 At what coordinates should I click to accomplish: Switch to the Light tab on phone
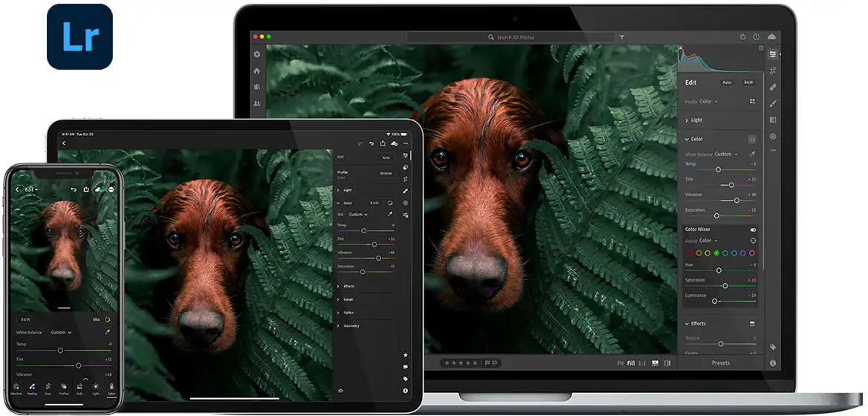coord(96,387)
